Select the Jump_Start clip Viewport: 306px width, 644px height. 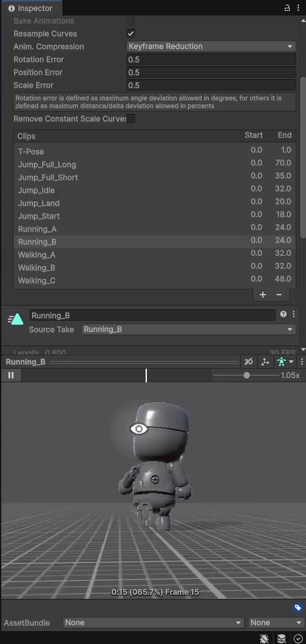[x=154, y=216]
